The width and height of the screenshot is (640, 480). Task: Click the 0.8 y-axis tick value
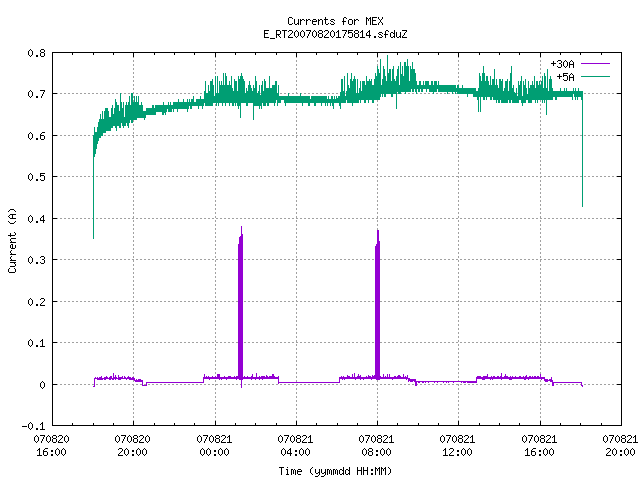click(36, 53)
